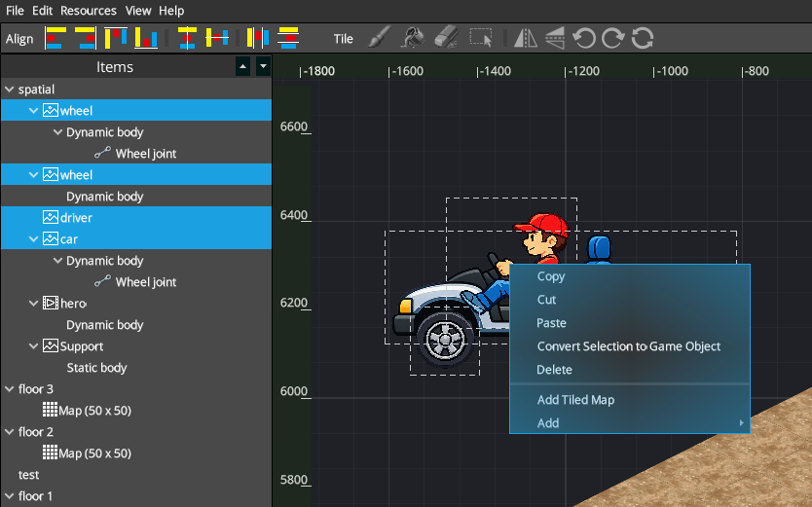The height and width of the screenshot is (507, 812).
Task: Click the center horizontally align icon
Action: [217, 38]
